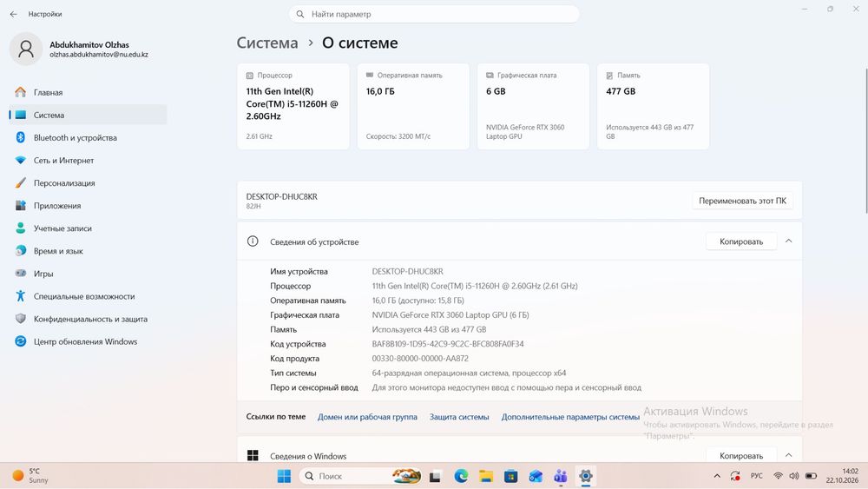Click the taskbar Поиск search box
The width and height of the screenshot is (868, 489).
coord(361,476)
